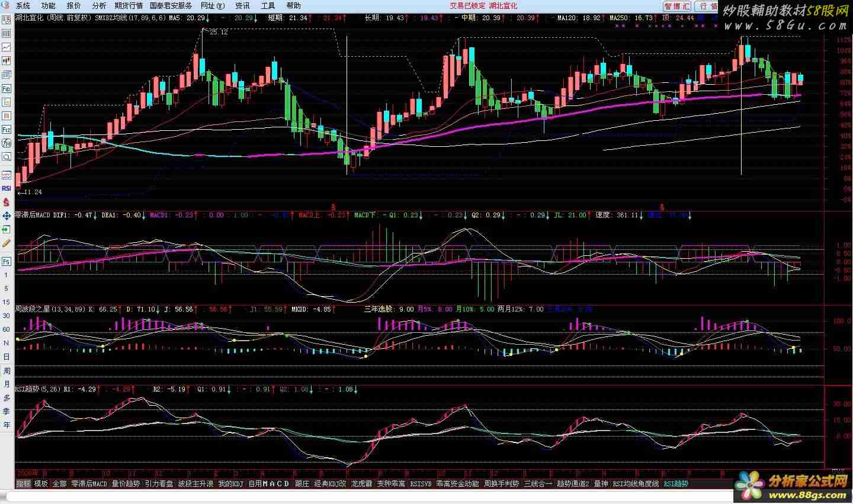
Task: Click the F5 icon in left sidebar
Action: point(7,261)
